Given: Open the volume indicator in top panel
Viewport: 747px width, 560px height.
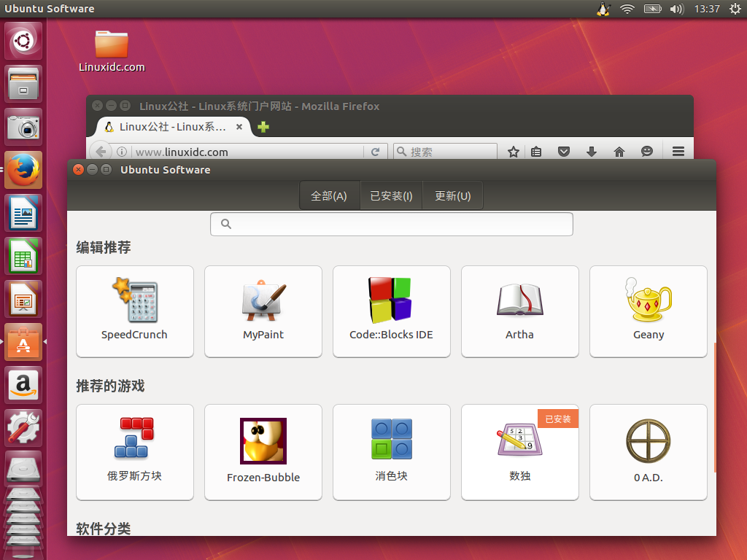Looking at the screenshot, I should [676, 9].
